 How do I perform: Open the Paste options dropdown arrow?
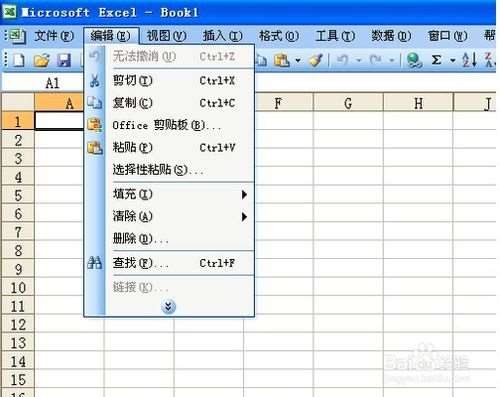[x=298, y=61]
